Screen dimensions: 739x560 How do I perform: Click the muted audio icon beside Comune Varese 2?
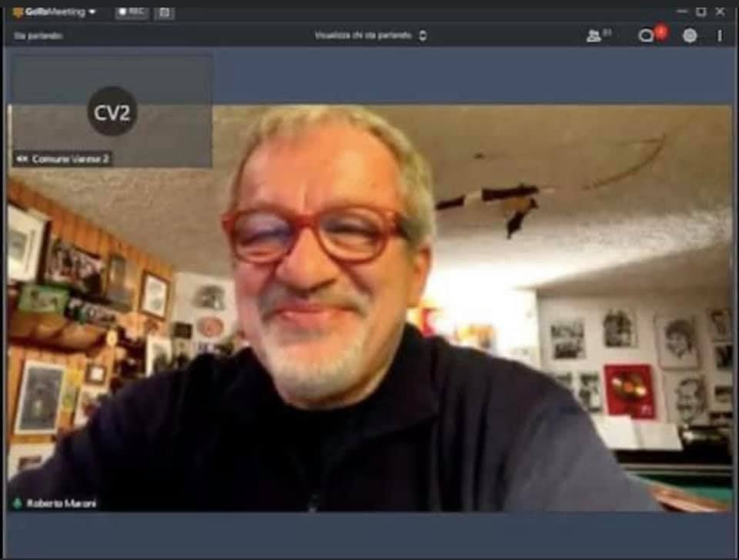point(22,158)
